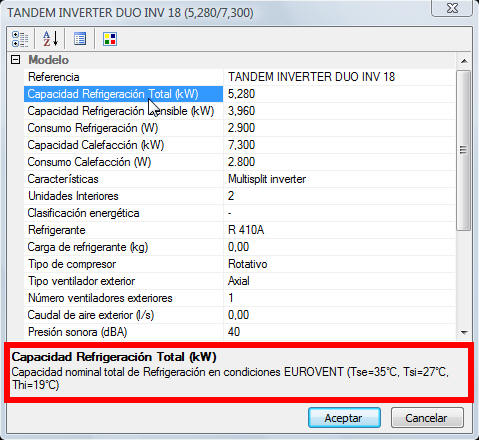Viewport: 479px width, 440px height.
Task: Edit the value 5,280
Action: [339, 94]
